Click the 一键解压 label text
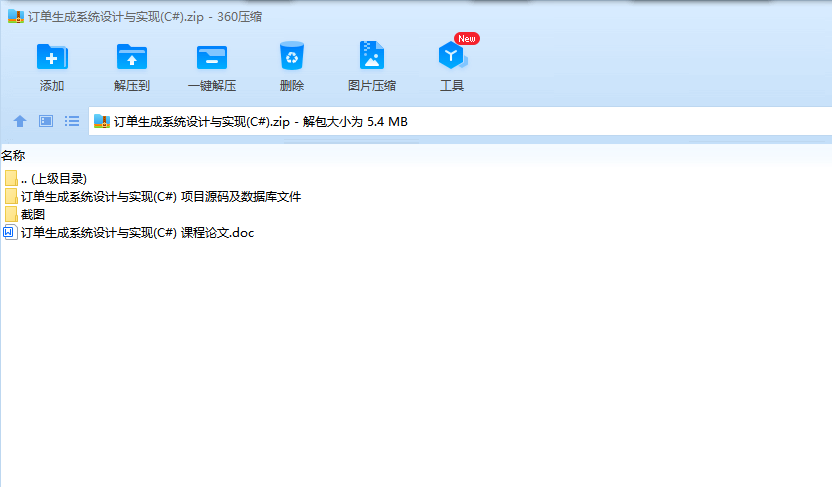Image resolution: width=832 pixels, height=487 pixels. coord(212,85)
